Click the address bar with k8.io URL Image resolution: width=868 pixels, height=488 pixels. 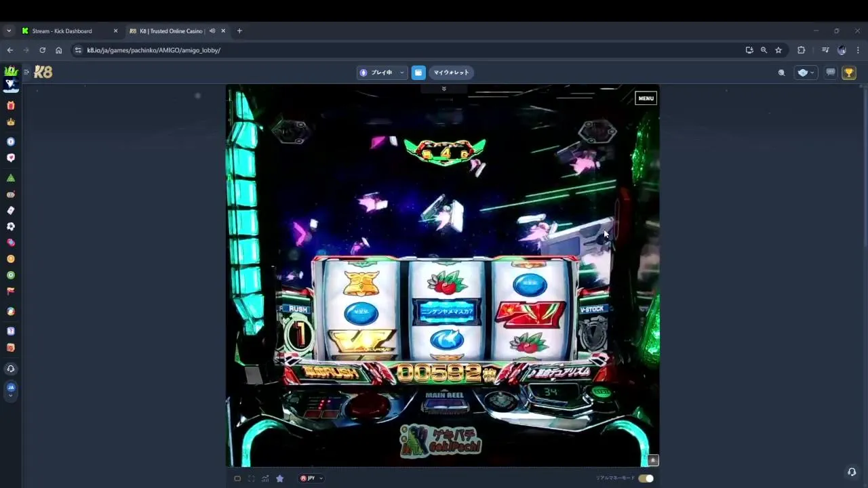pos(407,50)
